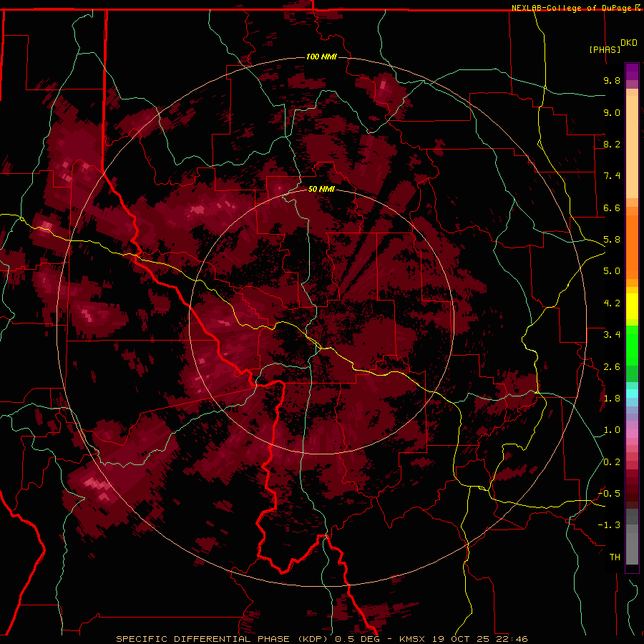This screenshot has width=644, height=644.
Task: Click the DKD label above the color scale
Action: coord(629,43)
